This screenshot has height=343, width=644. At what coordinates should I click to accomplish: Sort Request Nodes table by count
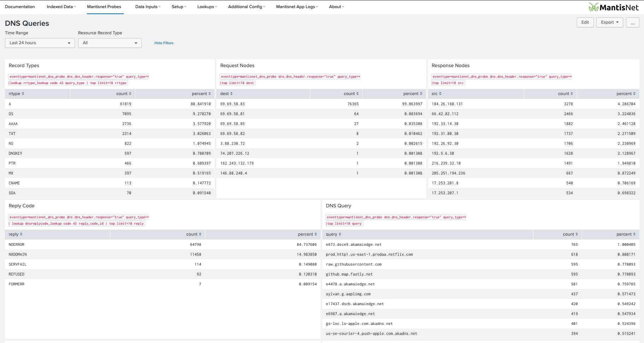351,94
